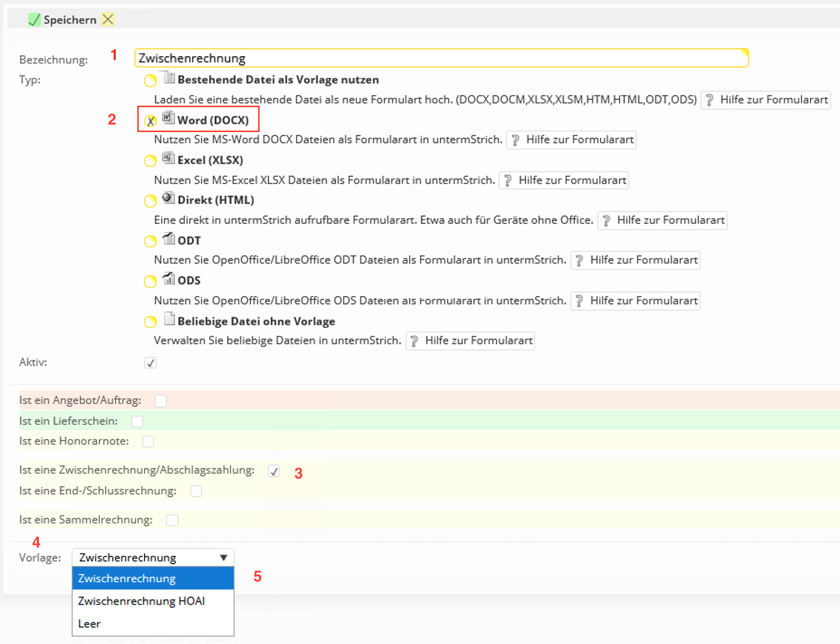Click into the Bezeichnung text field

point(441,58)
